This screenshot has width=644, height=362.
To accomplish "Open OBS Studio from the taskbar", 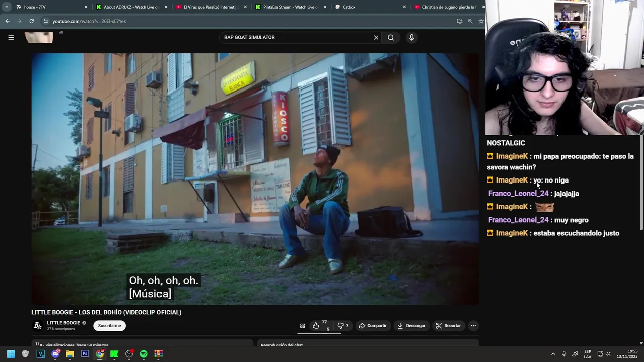I will [x=129, y=354].
